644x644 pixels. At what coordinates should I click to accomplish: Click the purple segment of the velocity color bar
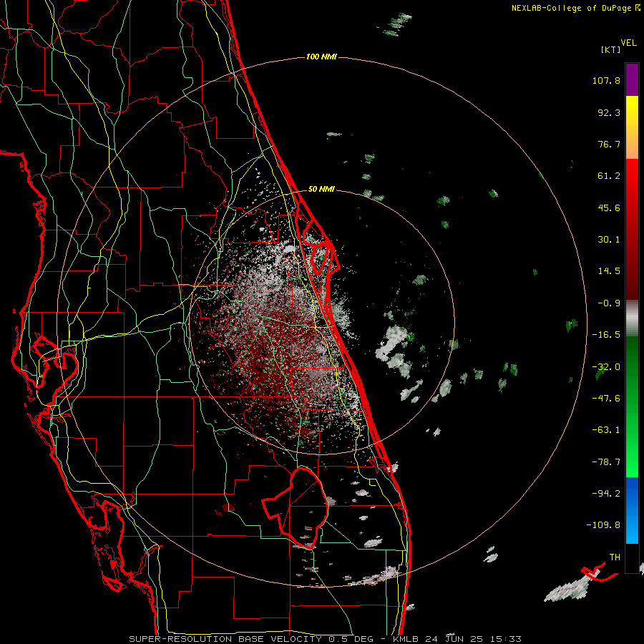click(x=632, y=79)
